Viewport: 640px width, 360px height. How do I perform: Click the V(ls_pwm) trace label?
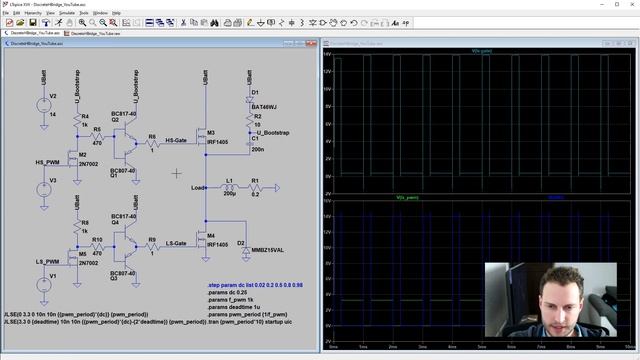(x=407, y=198)
